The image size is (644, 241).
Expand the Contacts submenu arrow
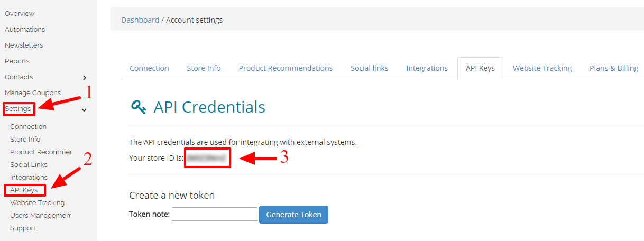(x=85, y=78)
